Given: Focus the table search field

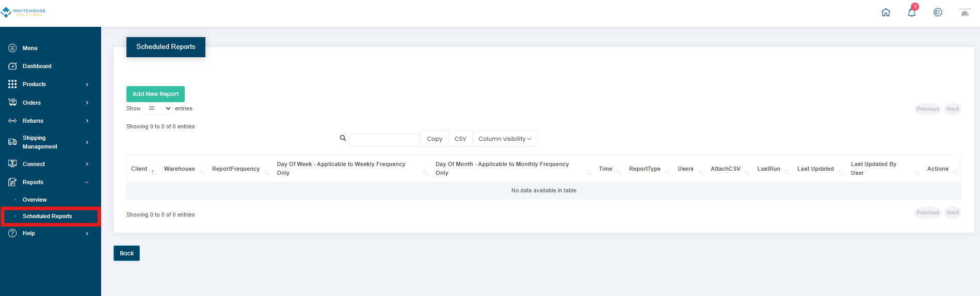Looking at the screenshot, I should coord(384,140).
